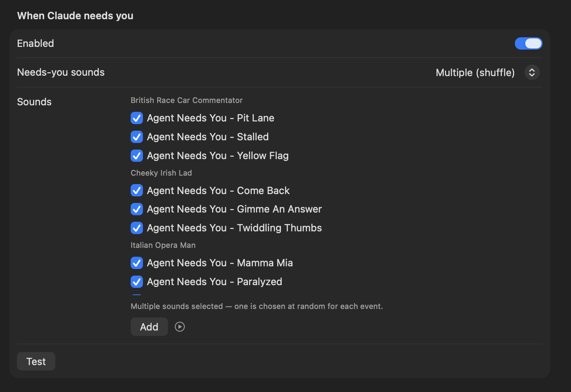Click the Add sound button

(149, 327)
